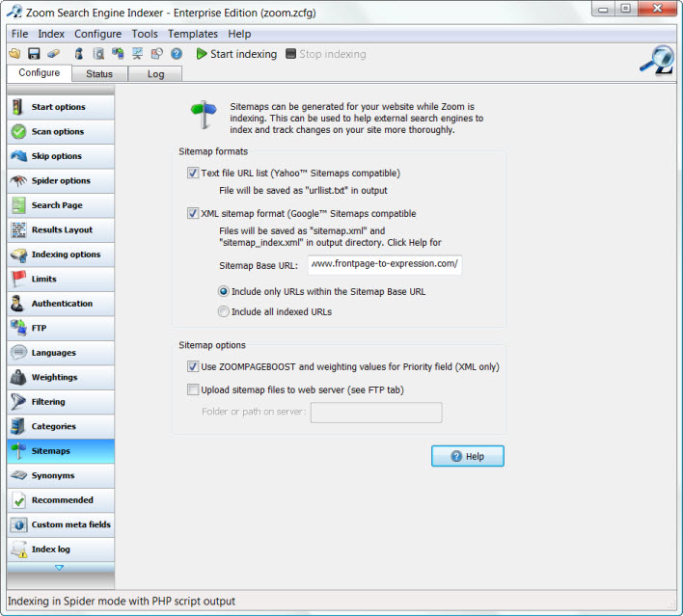Click the status bar text Indexing in Spider mode
Image resolution: width=683 pixels, height=616 pixels.
click(x=122, y=602)
